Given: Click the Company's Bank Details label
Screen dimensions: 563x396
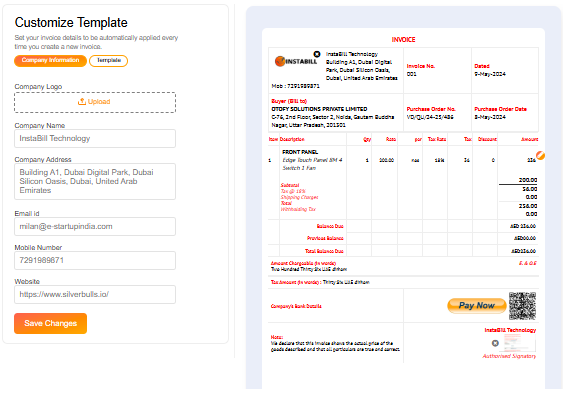Looking at the screenshot, I should (x=296, y=306).
